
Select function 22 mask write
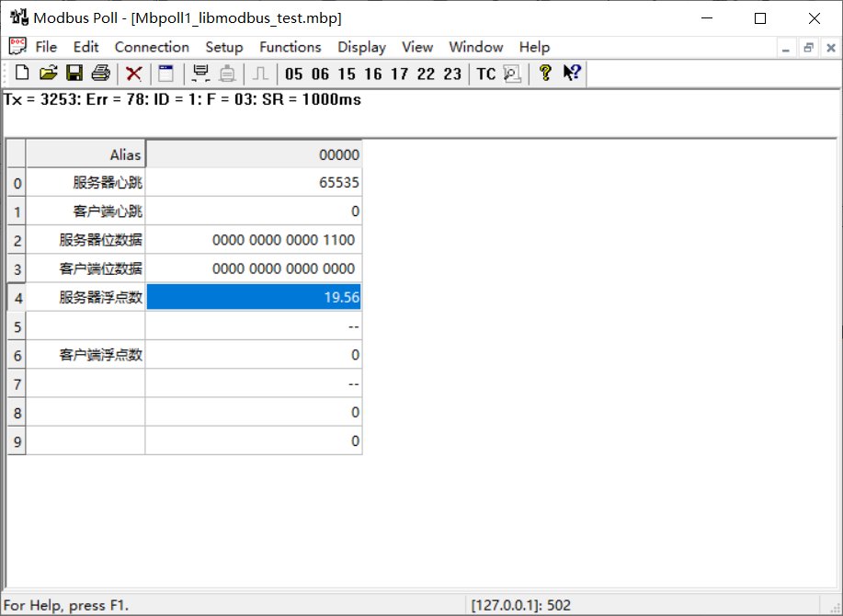tap(426, 74)
